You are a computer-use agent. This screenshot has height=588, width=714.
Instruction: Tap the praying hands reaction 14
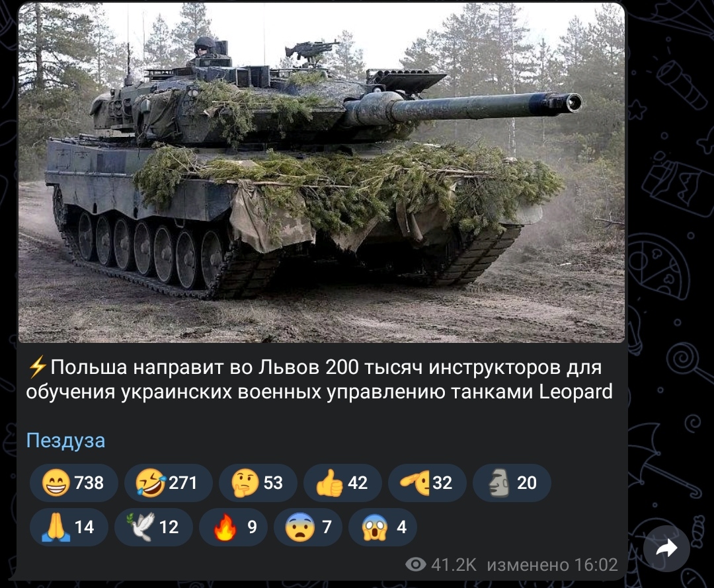[69, 527]
